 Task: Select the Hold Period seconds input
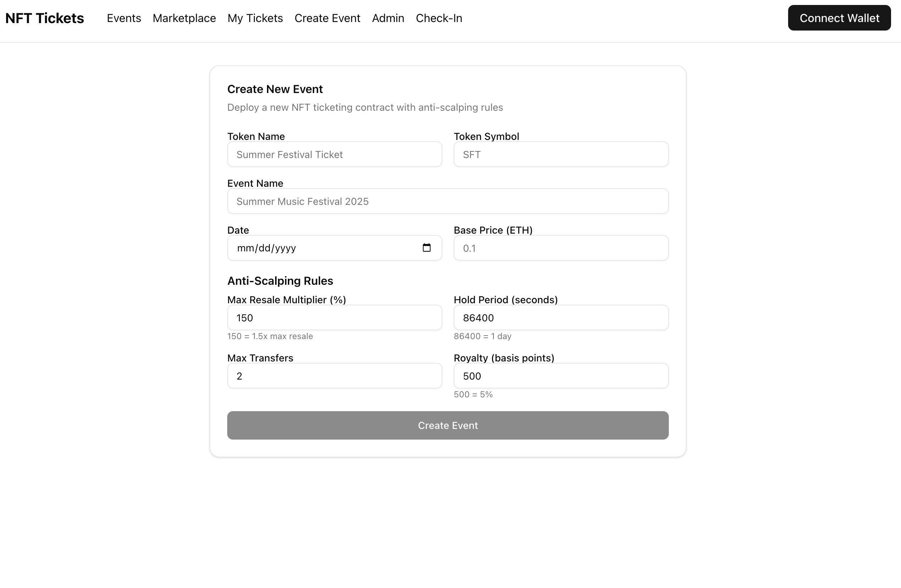(561, 318)
